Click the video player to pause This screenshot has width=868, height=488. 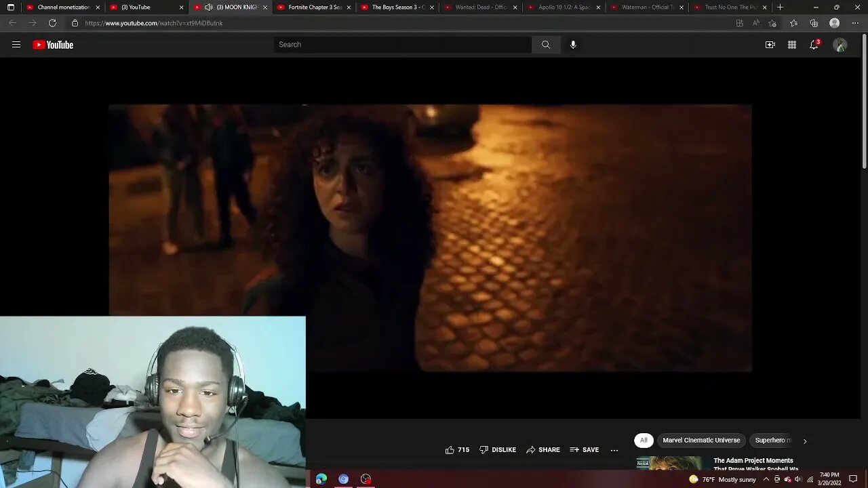(x=430, y=237)
